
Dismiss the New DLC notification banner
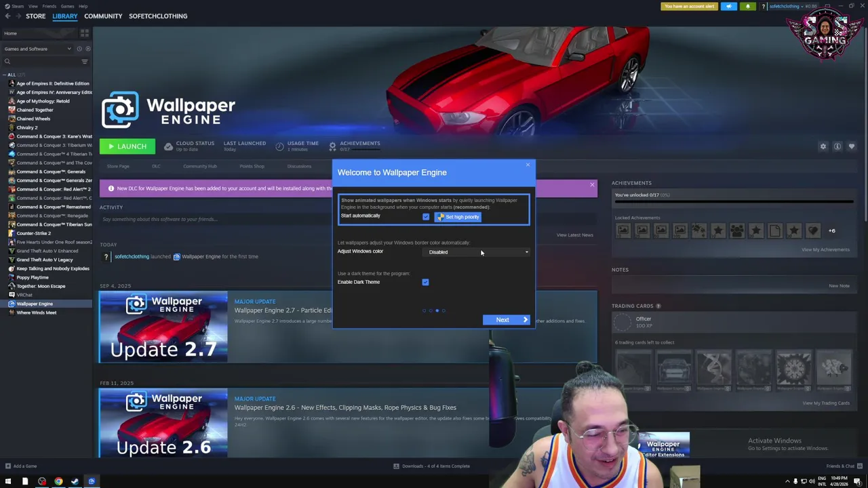pyautogui.click(x=592, y=185)
